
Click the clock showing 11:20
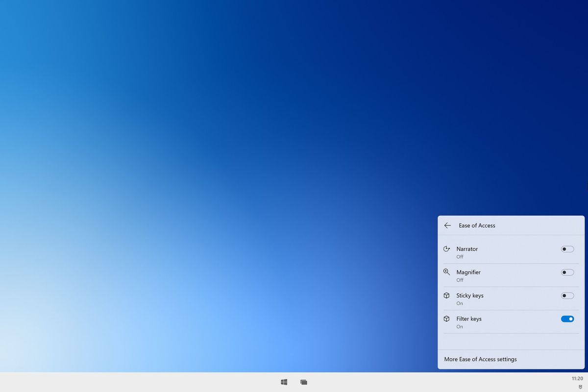(577, 378)
